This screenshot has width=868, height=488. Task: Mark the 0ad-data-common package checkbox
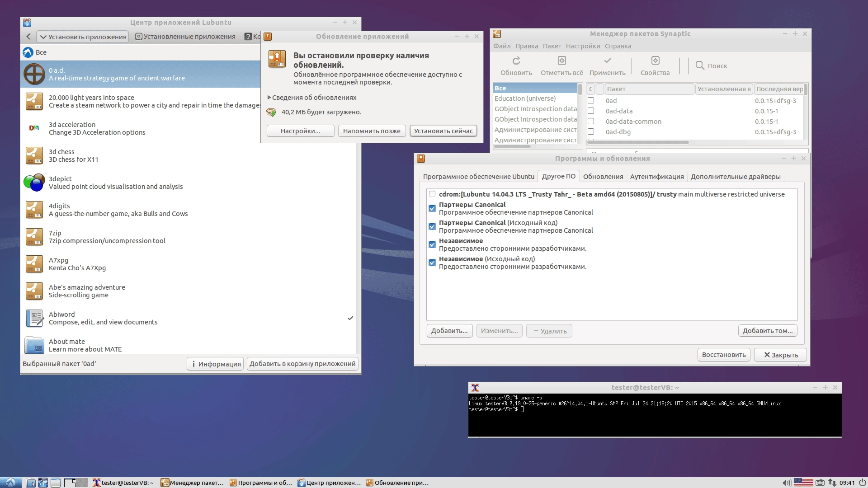[591, 121]
